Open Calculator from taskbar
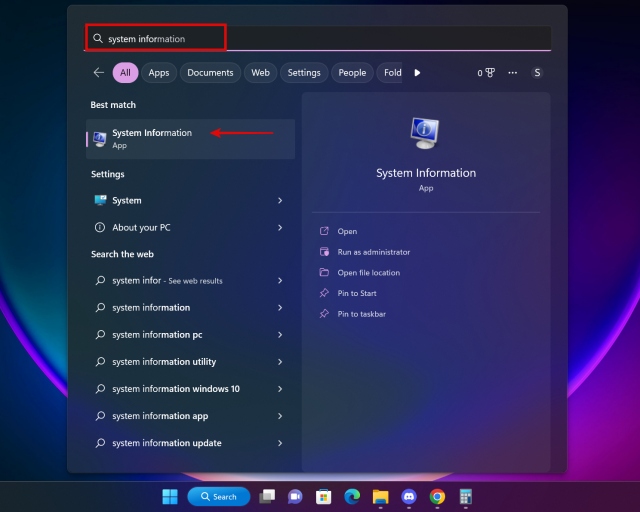 point(466,496)
